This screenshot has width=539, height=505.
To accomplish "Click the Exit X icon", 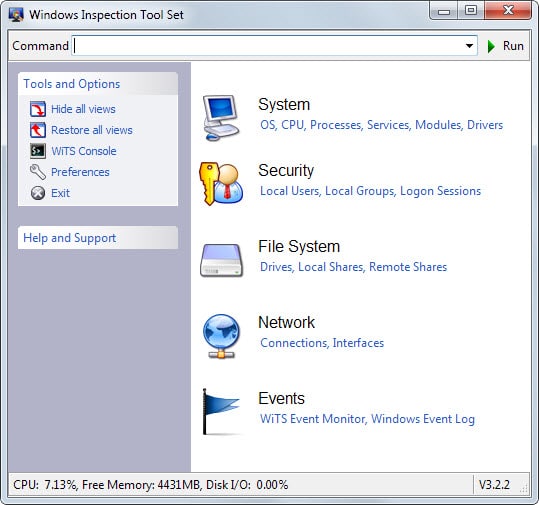I will (38, 193).
